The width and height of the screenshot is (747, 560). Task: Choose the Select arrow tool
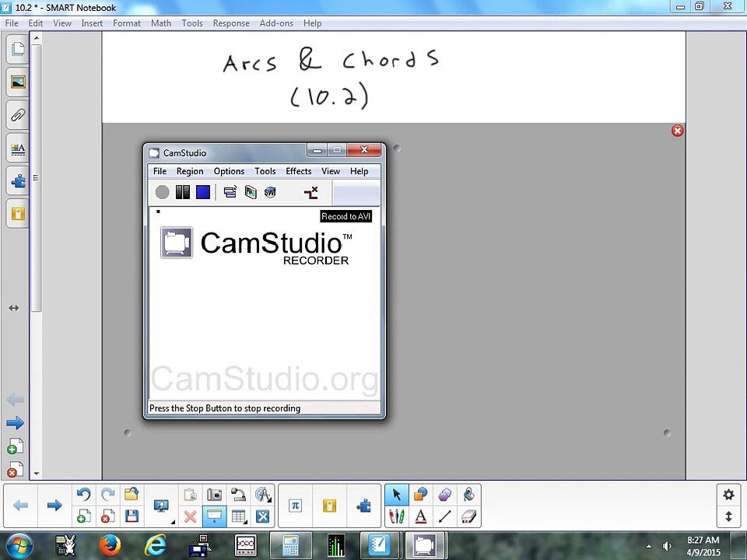(396, 495)
